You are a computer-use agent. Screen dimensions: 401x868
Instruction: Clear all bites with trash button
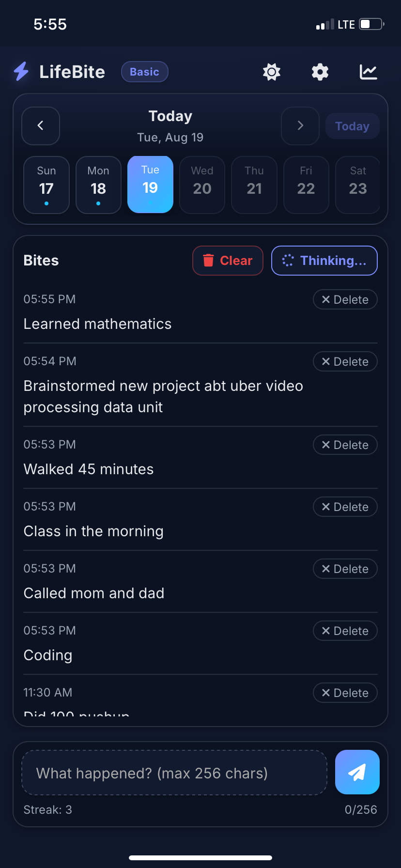click(x=228, y=261)
